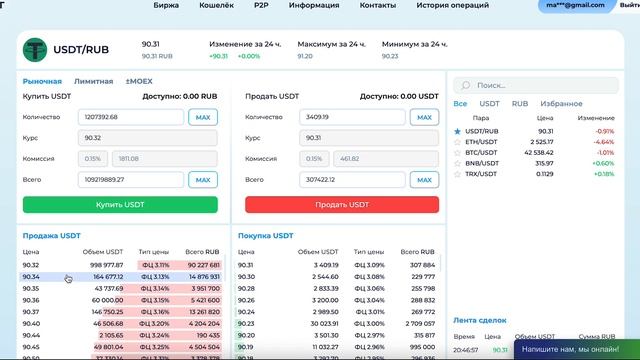Click the buy Всего input field

tap(131, 180)
